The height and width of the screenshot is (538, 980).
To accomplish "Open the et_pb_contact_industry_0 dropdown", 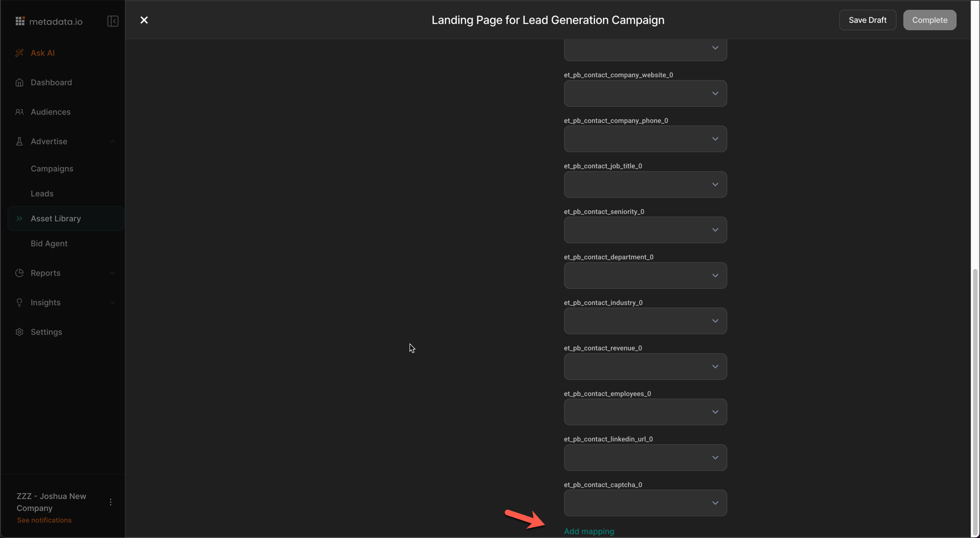I will tap(645, 321).
